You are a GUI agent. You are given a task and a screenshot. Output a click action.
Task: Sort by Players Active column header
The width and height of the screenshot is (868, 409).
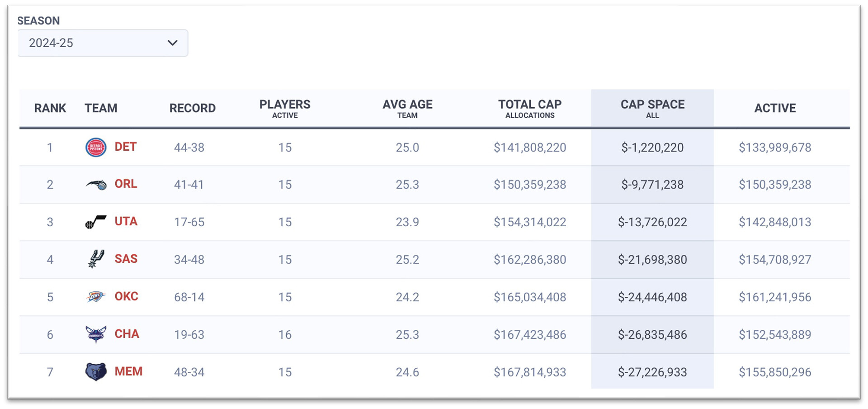coord(285,109)
